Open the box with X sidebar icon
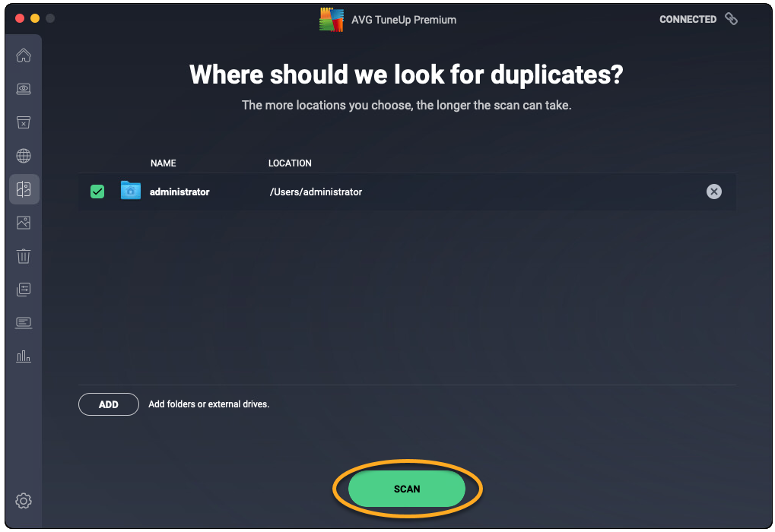Screen dimensions: 775x532 (24, 122)
